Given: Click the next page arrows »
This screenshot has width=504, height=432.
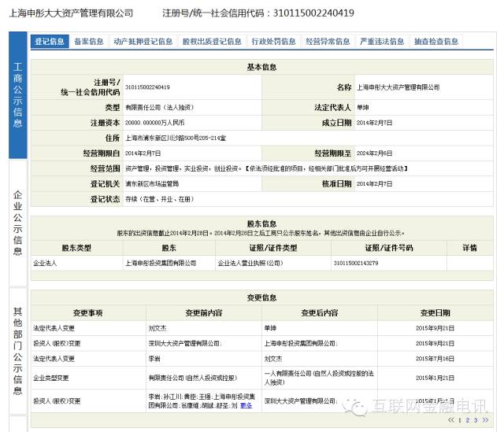Looking at the screenshot, I should tap(485, 419).
